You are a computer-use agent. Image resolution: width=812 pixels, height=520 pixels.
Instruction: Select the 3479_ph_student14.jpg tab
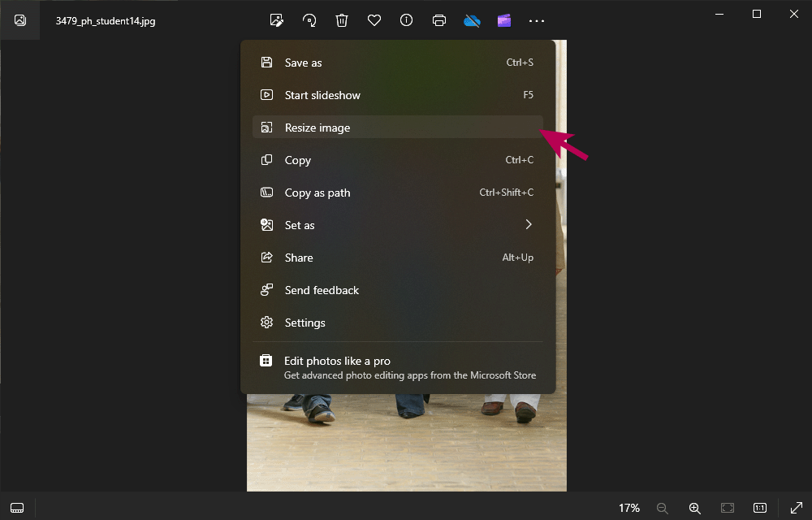click(x=106, y=21)
